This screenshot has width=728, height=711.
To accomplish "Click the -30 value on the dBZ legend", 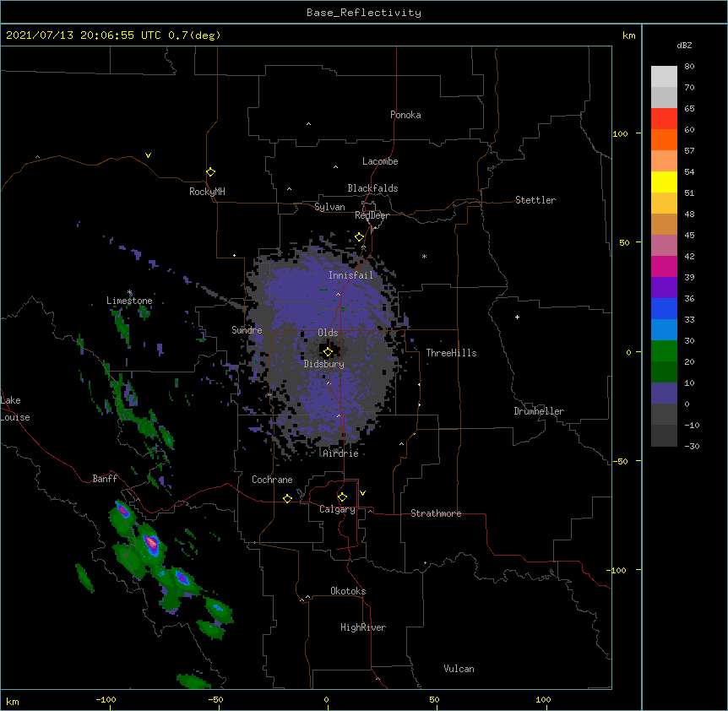I will [692, 447].
